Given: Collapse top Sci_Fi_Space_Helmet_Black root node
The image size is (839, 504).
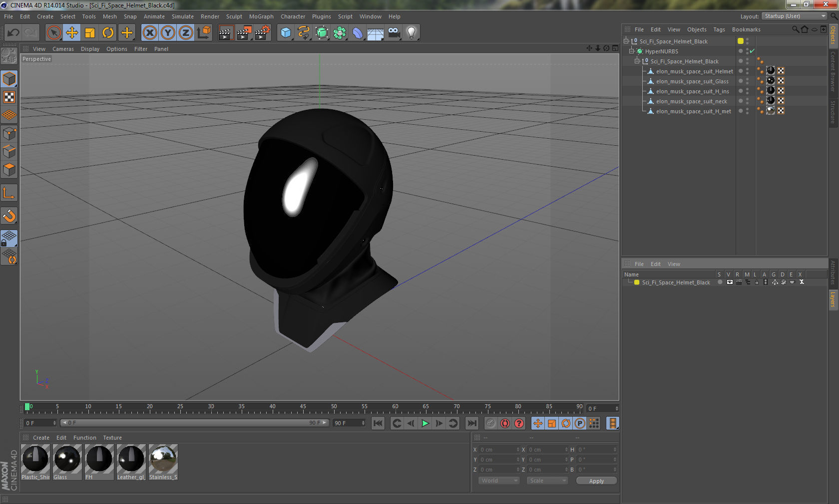Looking at the screenshot, I should [x=626, y=41].
